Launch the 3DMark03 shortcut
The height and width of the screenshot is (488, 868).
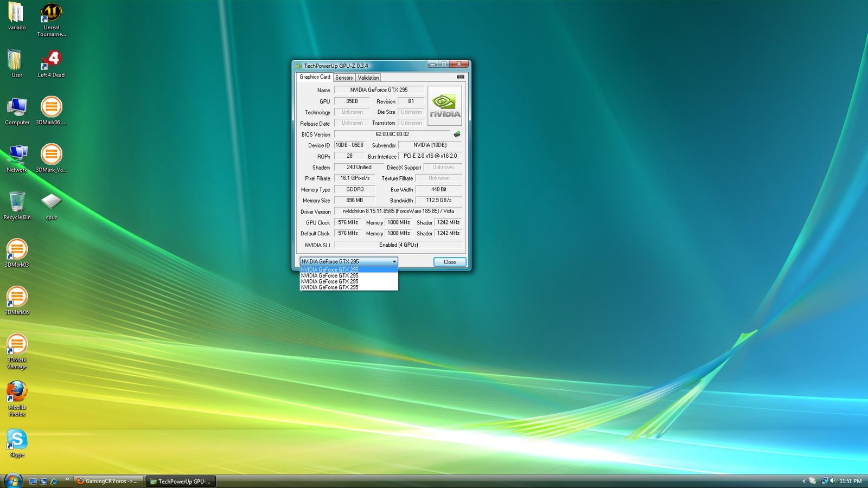[17, 253]
